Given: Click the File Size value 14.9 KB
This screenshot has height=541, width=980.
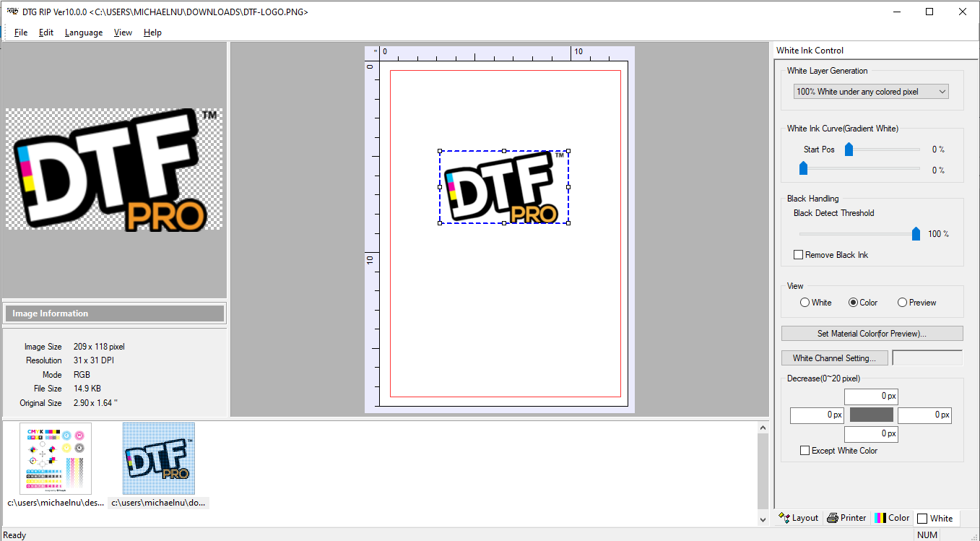Looking at the screenshot, I should tap(88, 389).
